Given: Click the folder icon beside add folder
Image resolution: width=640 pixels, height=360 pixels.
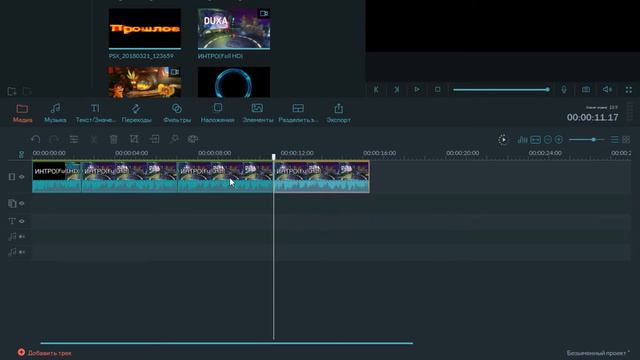Looking at the screenshot, I should [x=27, y=91].
